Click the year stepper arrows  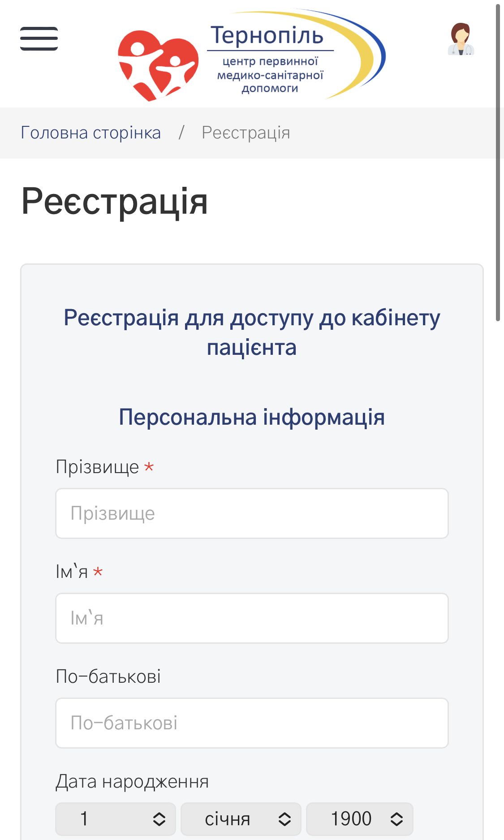(x=396, y=818)
